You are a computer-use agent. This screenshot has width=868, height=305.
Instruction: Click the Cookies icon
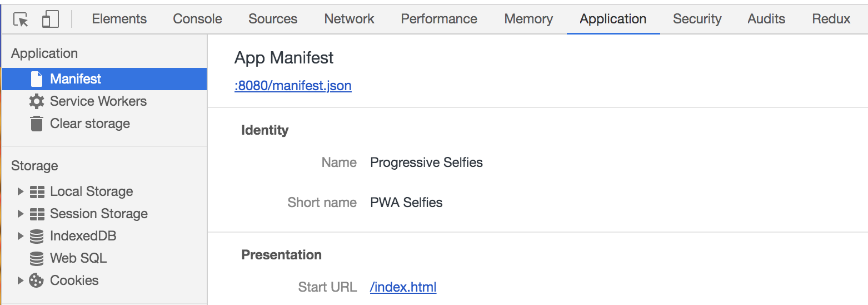point(37,281)
